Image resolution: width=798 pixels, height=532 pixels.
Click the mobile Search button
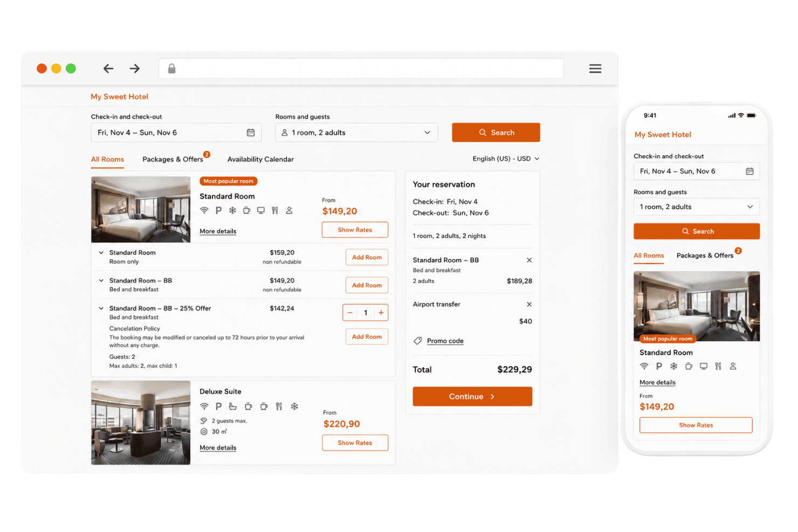[x=697, y=231]
